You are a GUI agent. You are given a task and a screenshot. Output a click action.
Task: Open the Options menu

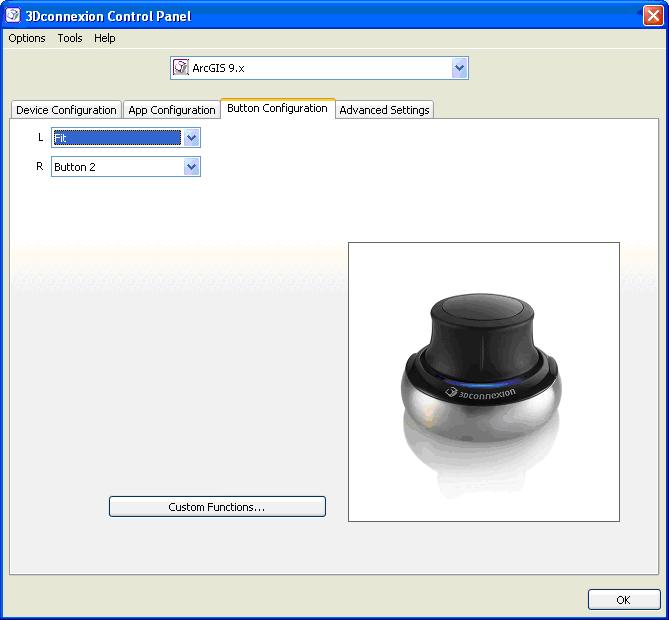[x=27, y=38]
